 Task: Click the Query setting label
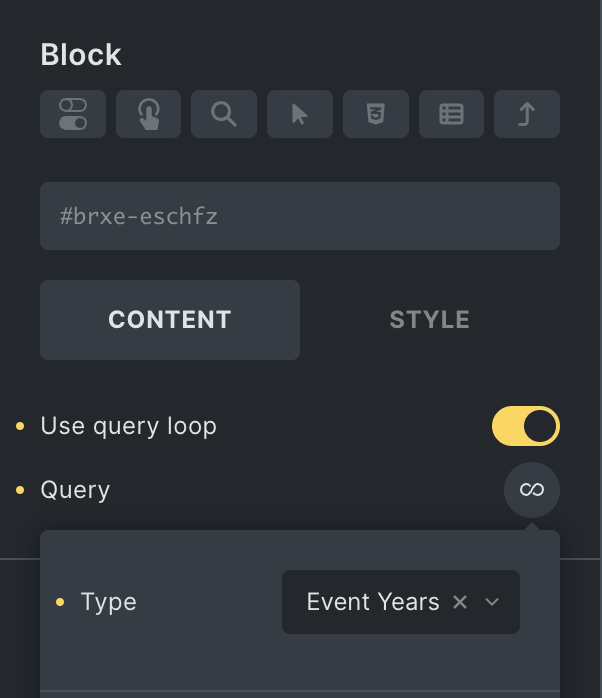[x=75, y=490]
